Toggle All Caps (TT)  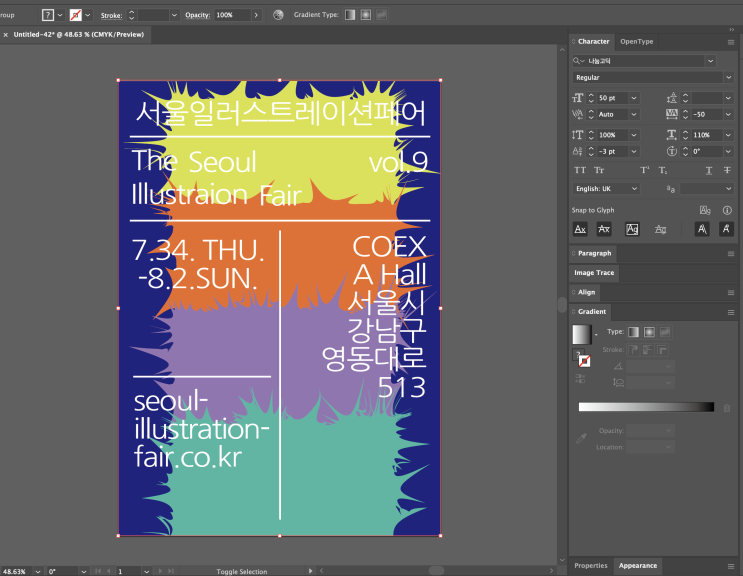point(580,170)
